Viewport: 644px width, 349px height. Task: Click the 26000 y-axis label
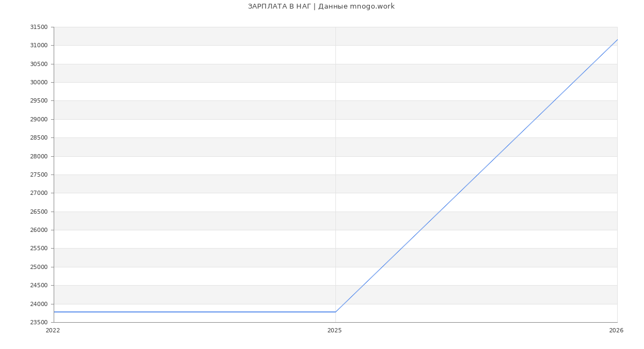[39, 230]
